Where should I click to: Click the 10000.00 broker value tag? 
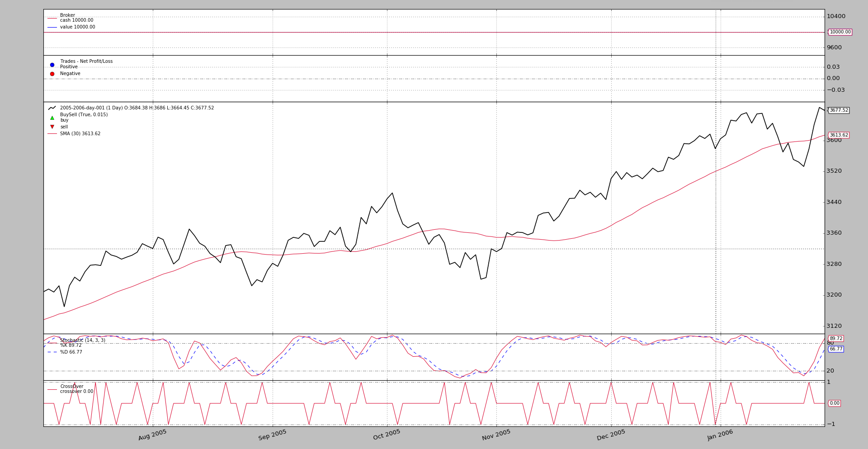pyautogui.click(x=840, y=32)
